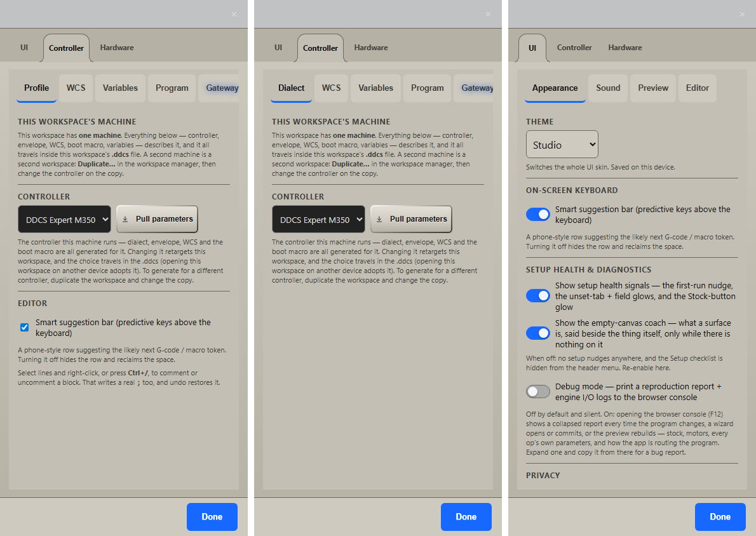This screenshot has width=756, height=536.
Task: Open DDCS Expert M350 dropdown in Profile panel
Action: click(x=65, y=220)
